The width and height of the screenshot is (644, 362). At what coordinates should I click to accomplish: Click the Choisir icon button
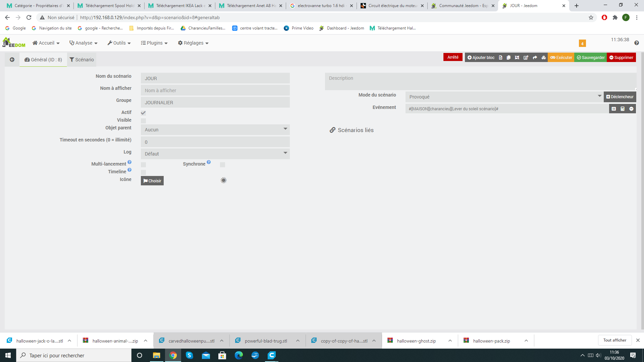click(x=152, y=181)
